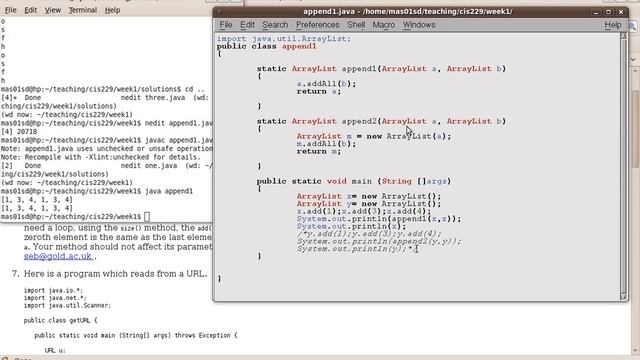Open the terminal's File menu
The image size is (640, 360).
(x=10, y=10)
